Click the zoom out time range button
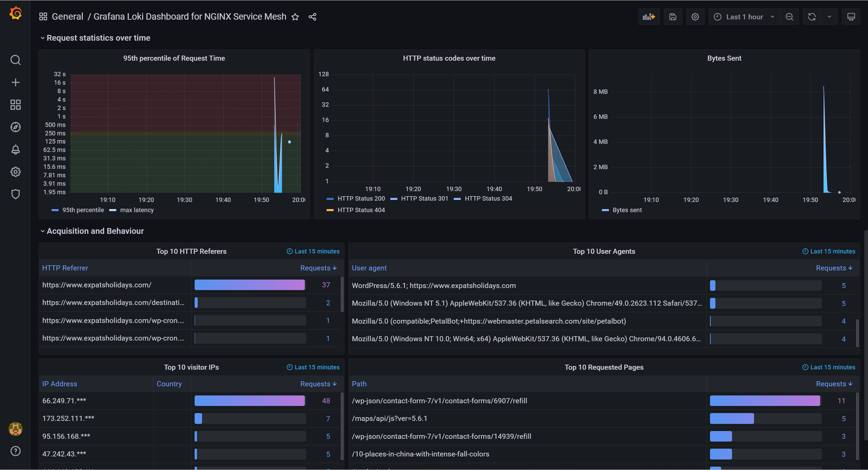The image size is (868, 470). click(x=789, y=17)
